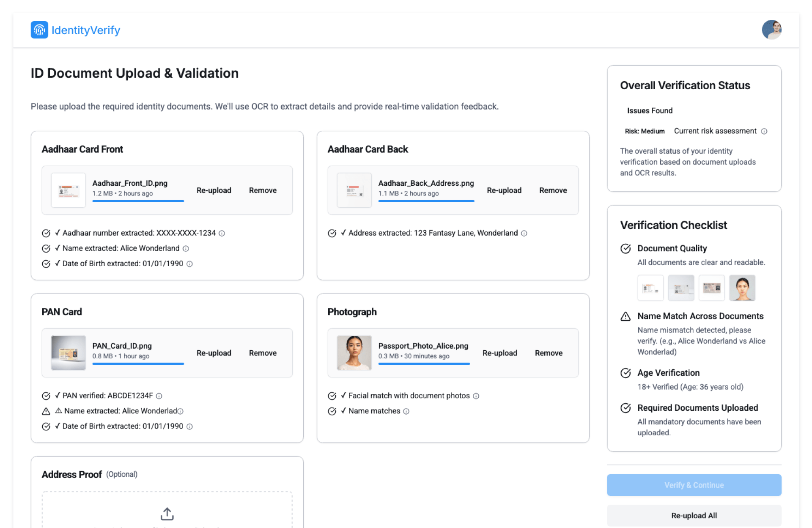Image resolution: width=812 pixels, height=528 pixels.
Task: Open Passport photo thumbnail in Photograph card
Action: 354,353
